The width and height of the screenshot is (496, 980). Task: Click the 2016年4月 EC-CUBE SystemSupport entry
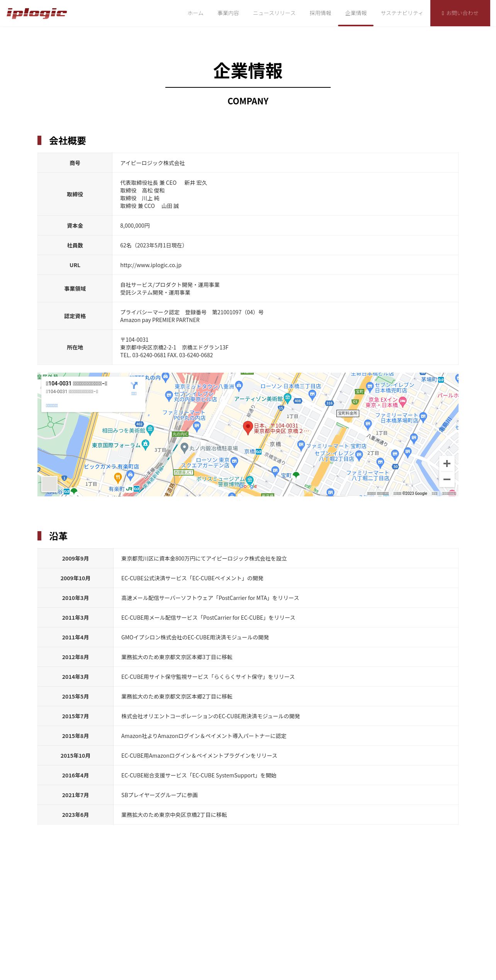tap(199, 775)
